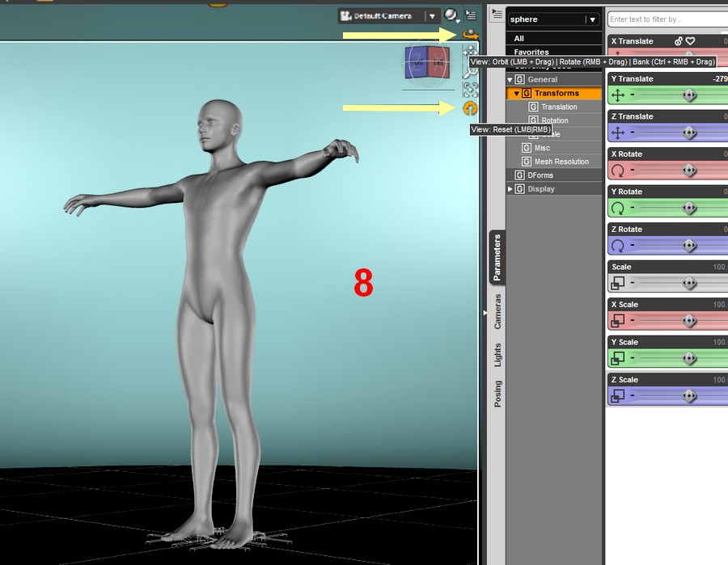
Task: Click the Z Translate slider handle
Action: [689, 133]
